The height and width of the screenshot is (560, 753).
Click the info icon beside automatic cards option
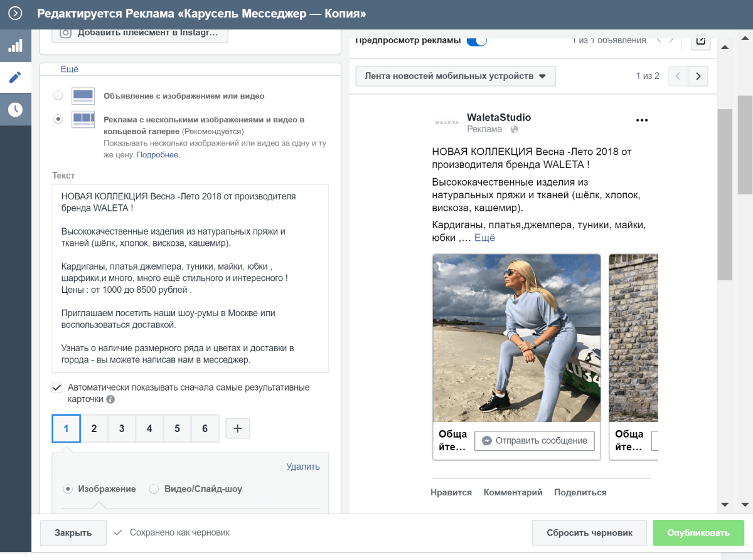[x=110, y=399]
